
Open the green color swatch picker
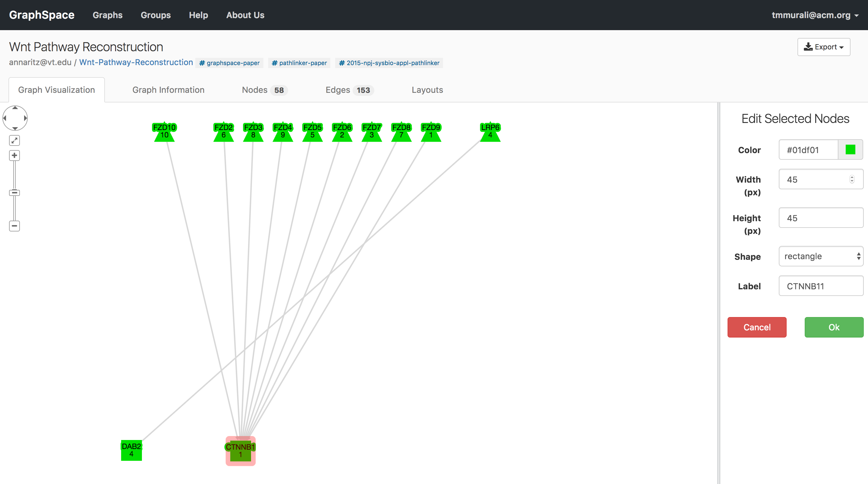tap(850, 149)
